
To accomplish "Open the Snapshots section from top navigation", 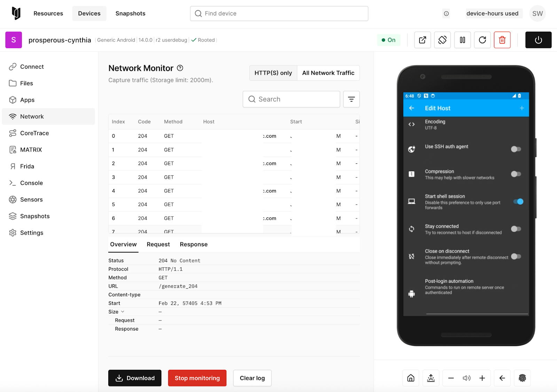I will tap(130, 13).
